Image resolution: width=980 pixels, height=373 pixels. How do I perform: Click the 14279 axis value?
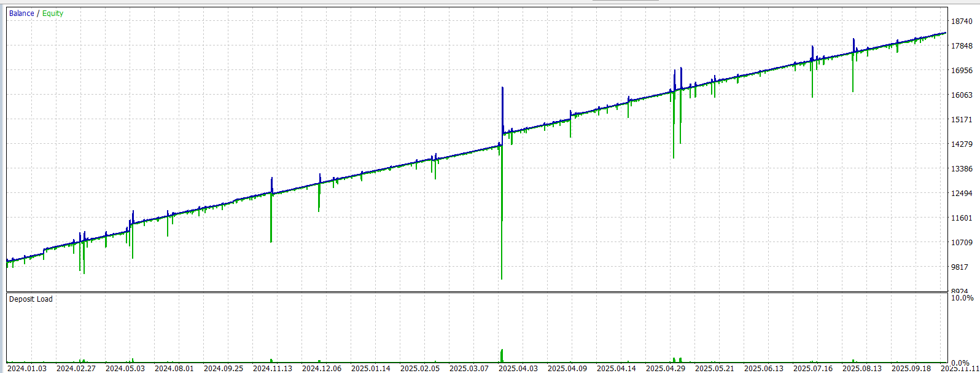[x=962, y=144]
